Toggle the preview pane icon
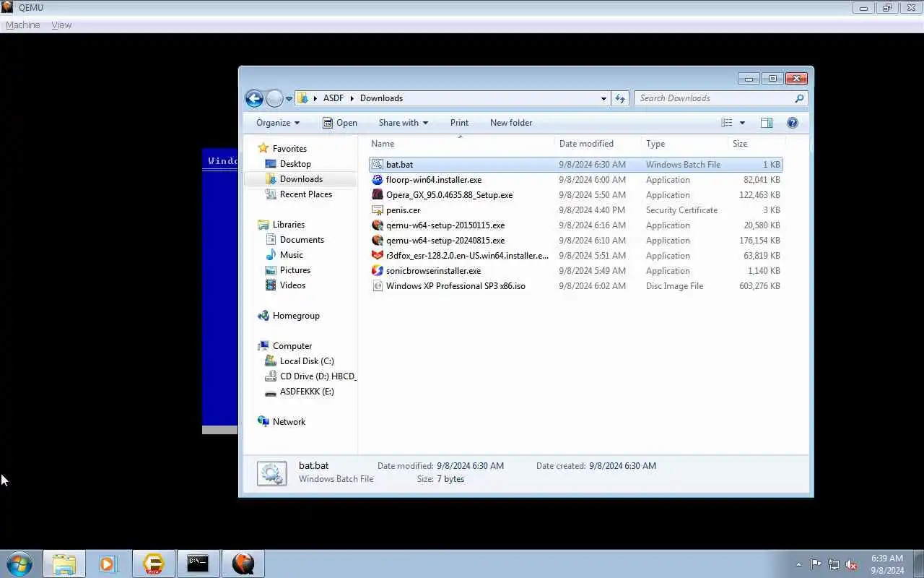 point(767,123)
